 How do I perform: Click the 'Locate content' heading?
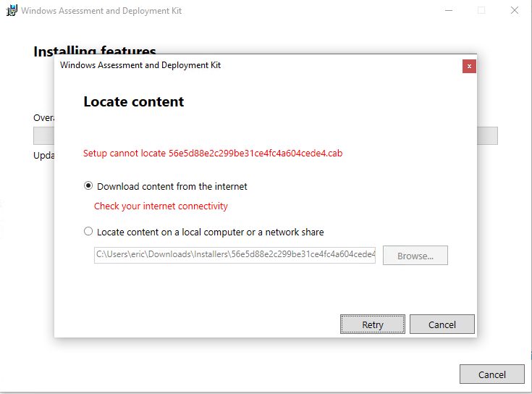click(134, 102)
